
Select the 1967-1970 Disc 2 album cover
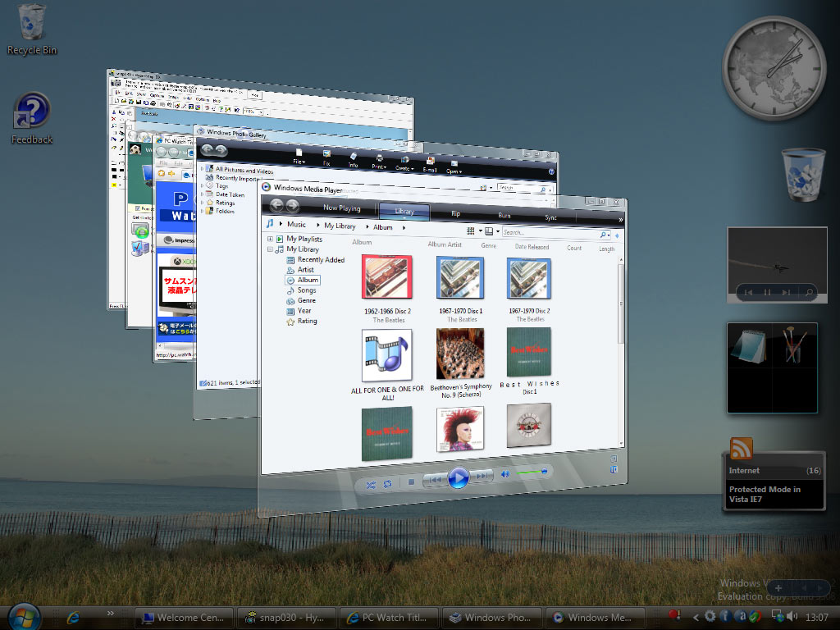(x=529, y=279)
